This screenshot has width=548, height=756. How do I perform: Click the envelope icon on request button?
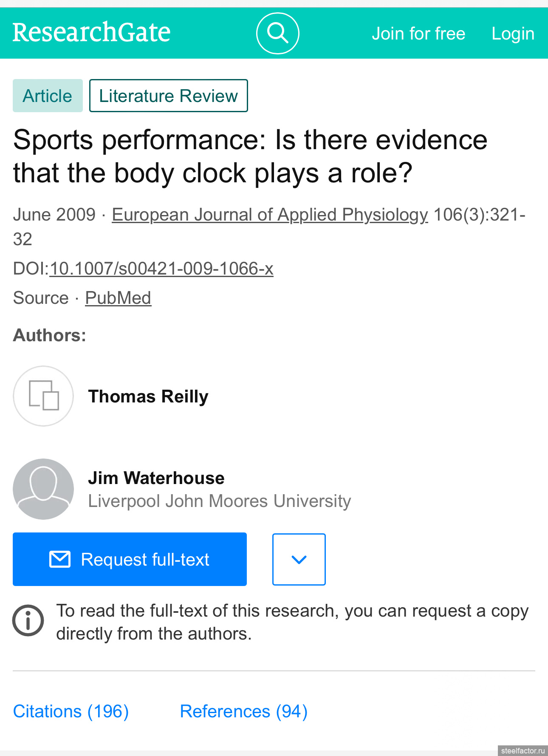60,559
